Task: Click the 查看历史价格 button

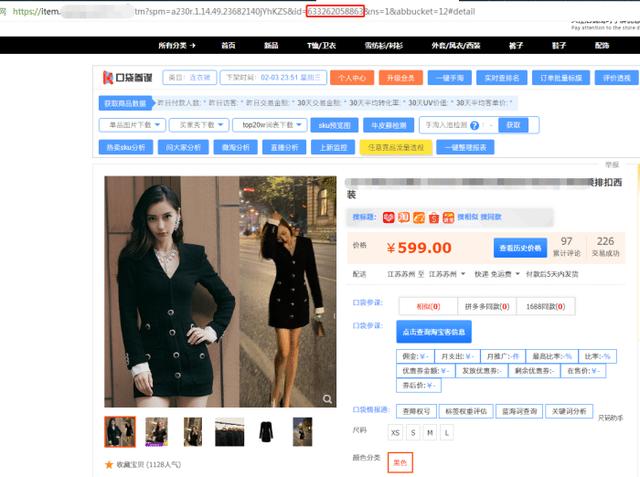Action: 520,247
